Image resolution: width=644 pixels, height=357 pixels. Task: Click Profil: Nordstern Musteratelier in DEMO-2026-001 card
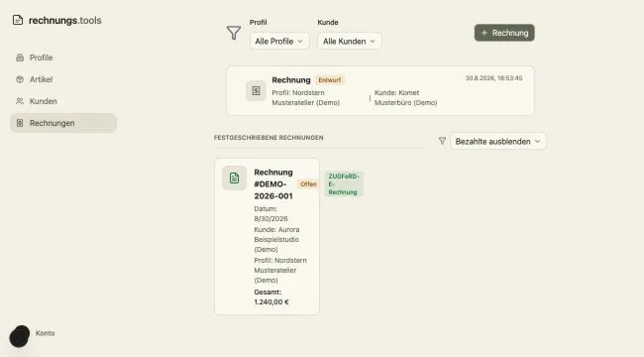pyautogui.click(x=280, y=270)
